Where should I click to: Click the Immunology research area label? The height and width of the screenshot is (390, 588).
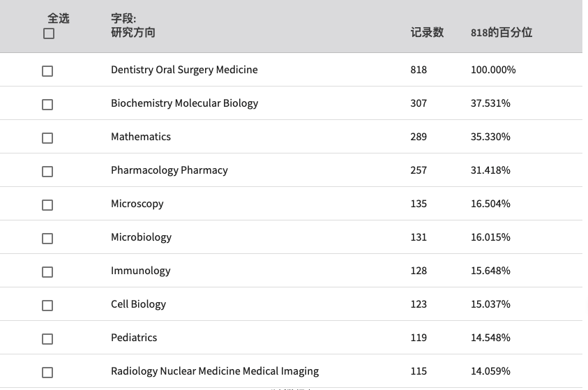pyautogui.click(x=141, y=271)
